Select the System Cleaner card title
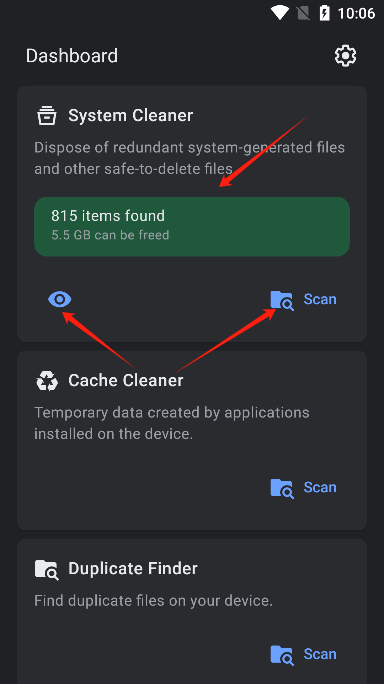The height and width of the screenshot is (684, 384). click(x=130, y=116)
